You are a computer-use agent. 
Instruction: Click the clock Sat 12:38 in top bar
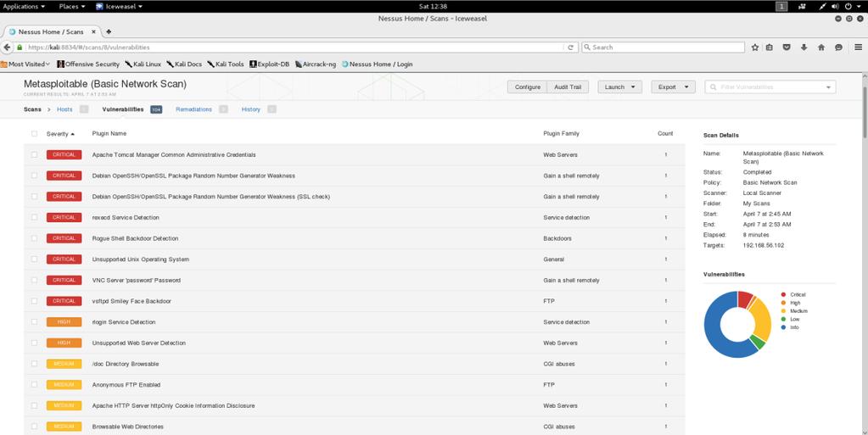(x=434, y=7)
